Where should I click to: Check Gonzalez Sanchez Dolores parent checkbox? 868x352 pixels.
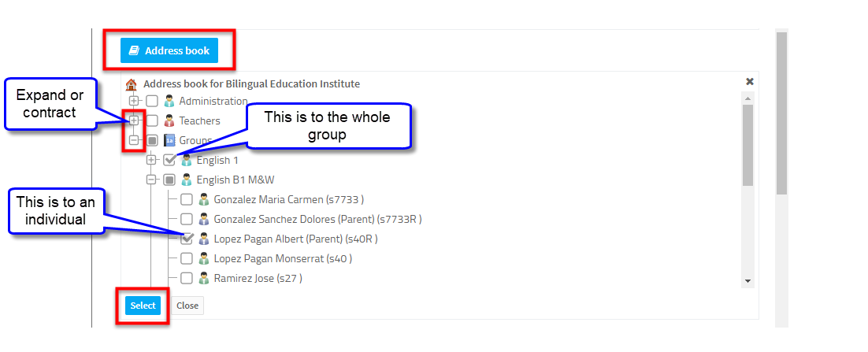187,219
